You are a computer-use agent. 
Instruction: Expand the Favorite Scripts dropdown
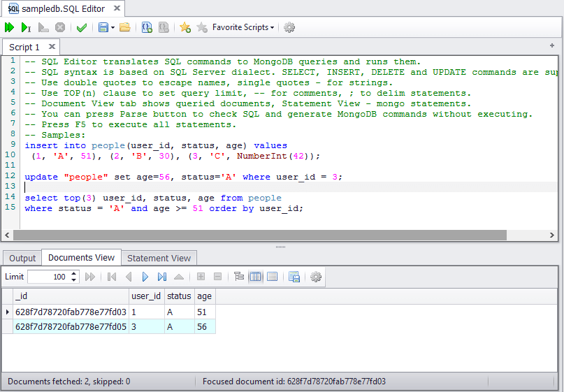[243, 27]
